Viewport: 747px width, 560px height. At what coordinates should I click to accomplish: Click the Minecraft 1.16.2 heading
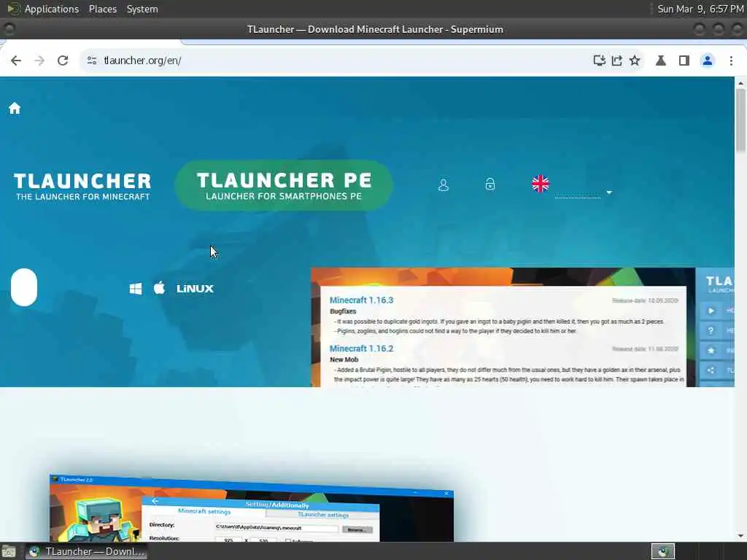362,349
